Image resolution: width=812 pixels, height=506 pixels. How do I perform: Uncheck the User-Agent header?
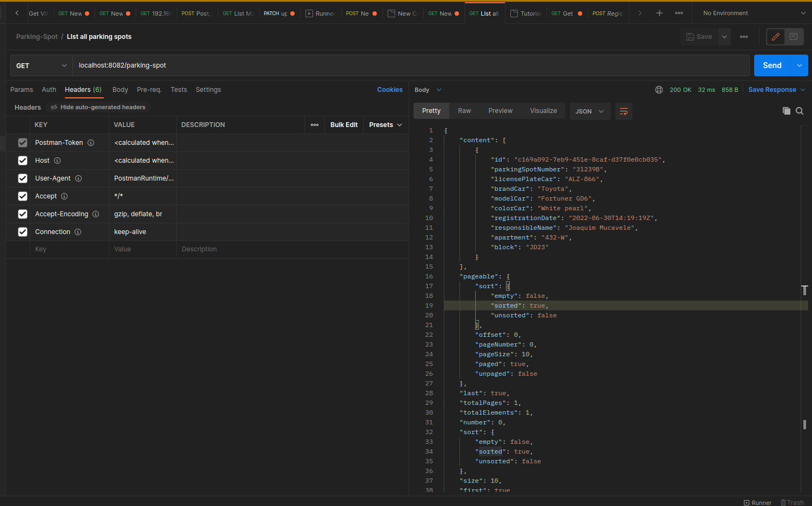23,178
